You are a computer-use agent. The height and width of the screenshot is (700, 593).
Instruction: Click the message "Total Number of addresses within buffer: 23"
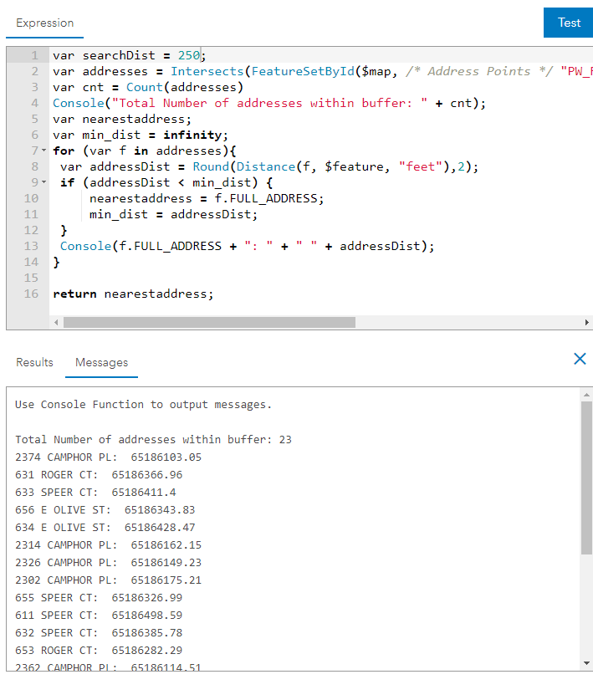click(153, 440)
